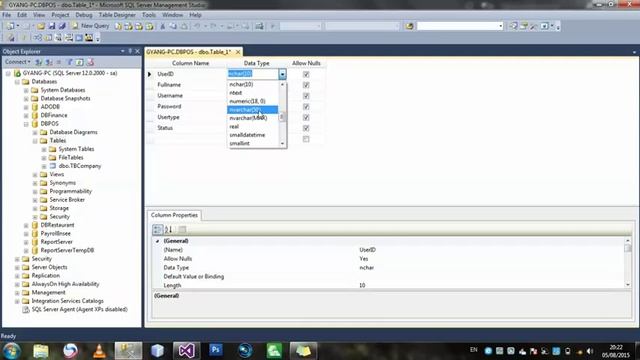Click the Open File folder icon in toolbar

(41, 26)
